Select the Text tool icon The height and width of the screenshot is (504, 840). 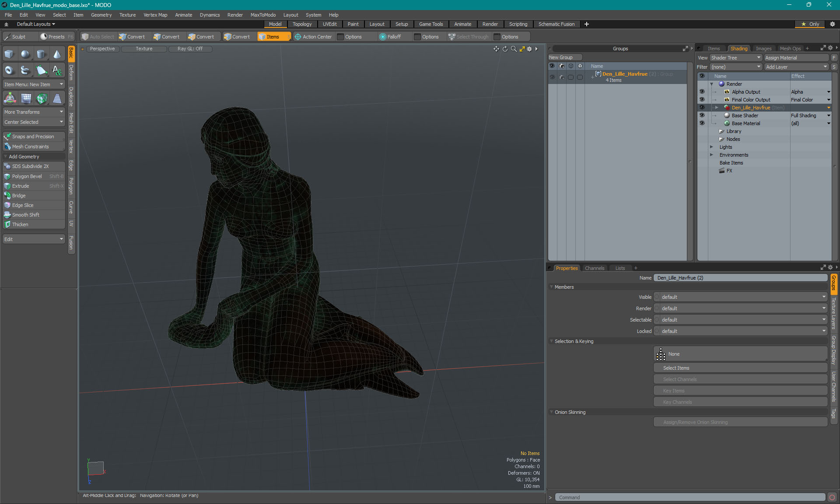57,70
